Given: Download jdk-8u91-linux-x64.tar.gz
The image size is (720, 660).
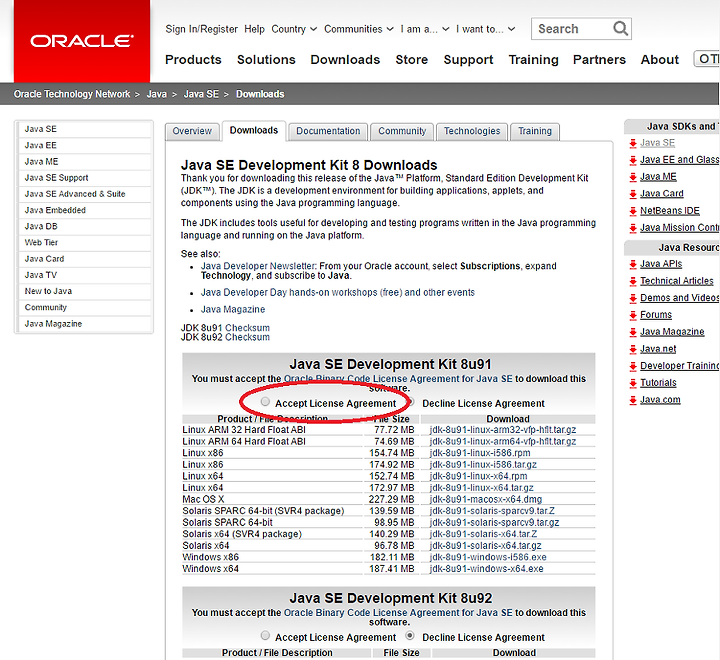Looking at the screenshot, I should point(482,488).
